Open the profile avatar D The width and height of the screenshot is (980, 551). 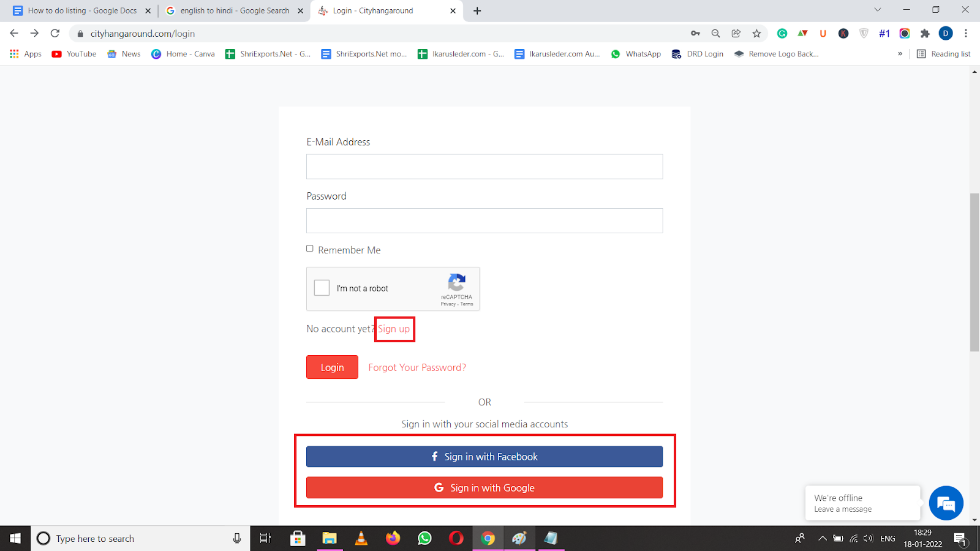pos(946,34)
